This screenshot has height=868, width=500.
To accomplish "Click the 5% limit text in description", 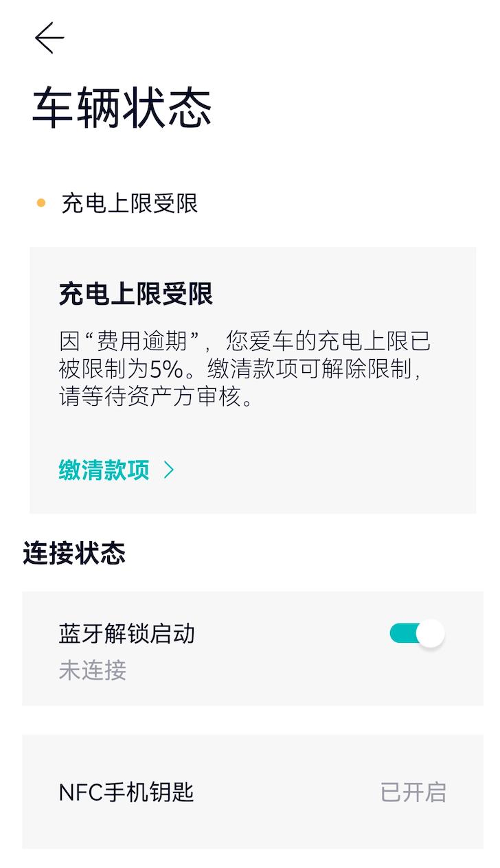I will [167, 369].
